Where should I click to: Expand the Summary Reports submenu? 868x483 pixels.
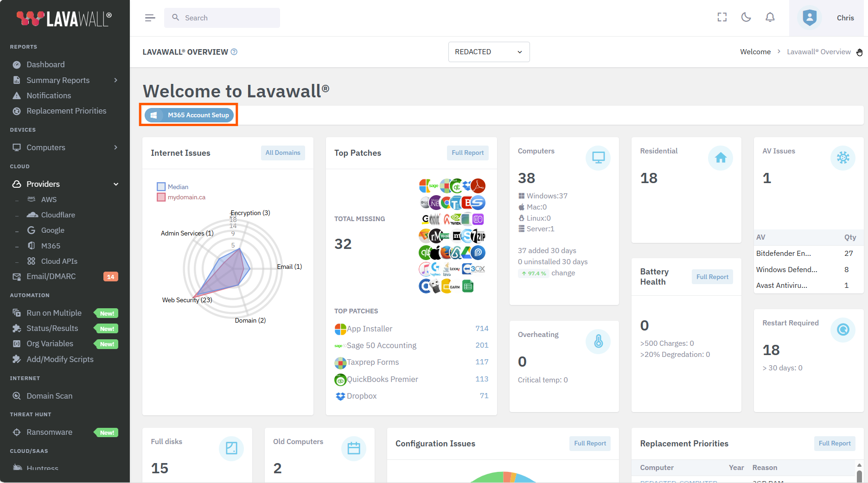(65, 80)
